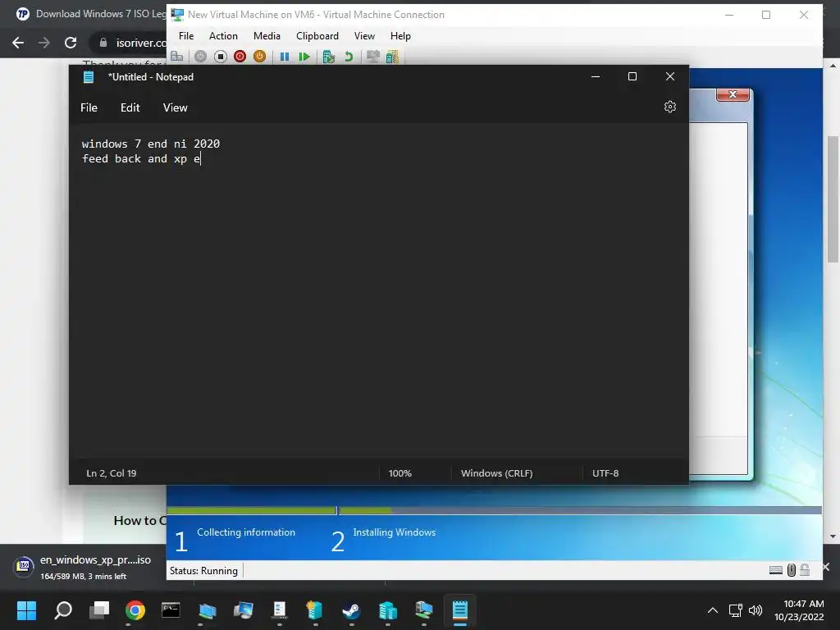Open Task View from the taskbar

click(99, 610)
